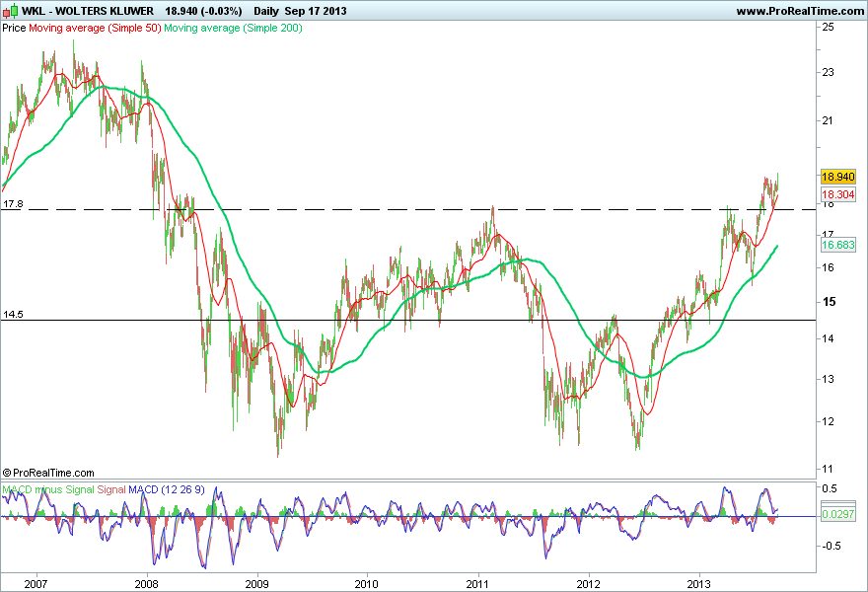The width and height of the screenshot is (868, 592).
Task: Click the 2007 label on time axis
Action: point(36,584)
